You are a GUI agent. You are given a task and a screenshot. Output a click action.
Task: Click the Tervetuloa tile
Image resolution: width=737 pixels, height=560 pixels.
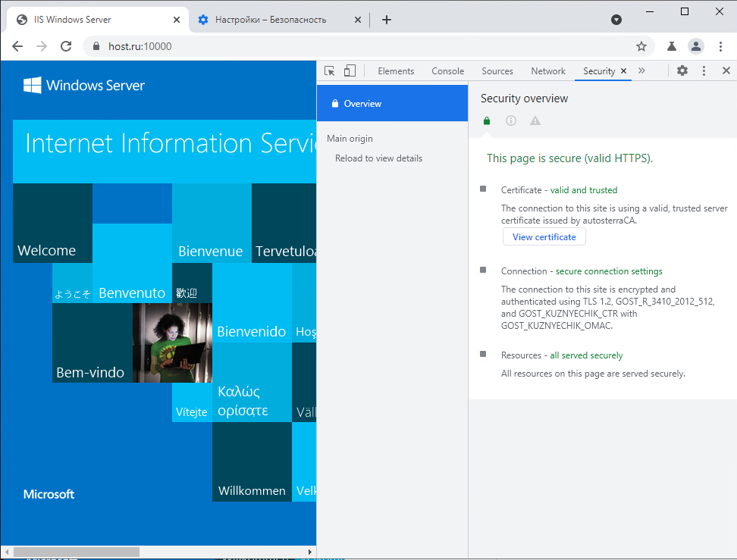point(284,223)
